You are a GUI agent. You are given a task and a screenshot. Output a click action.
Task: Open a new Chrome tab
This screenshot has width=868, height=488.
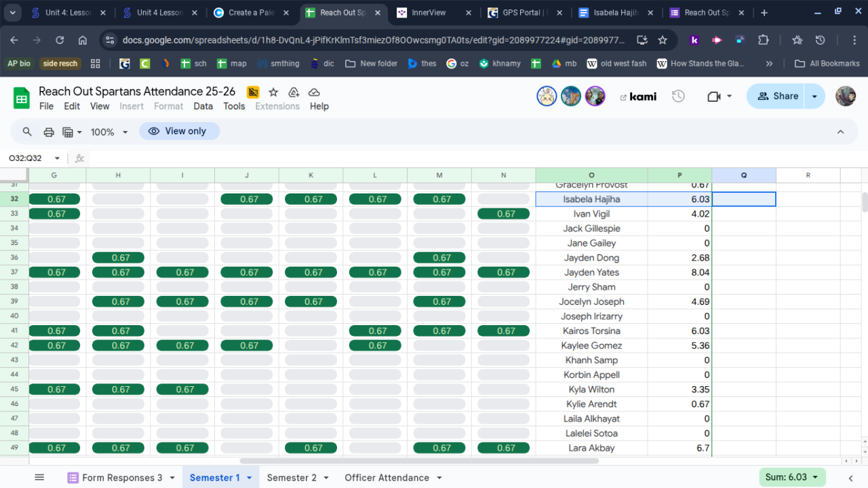tap(764, 12)
